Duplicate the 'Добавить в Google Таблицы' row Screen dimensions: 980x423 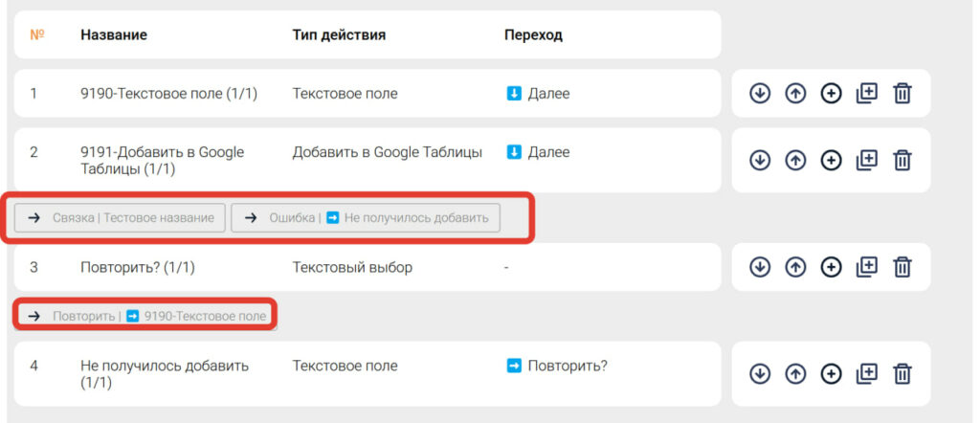point(866,161)
